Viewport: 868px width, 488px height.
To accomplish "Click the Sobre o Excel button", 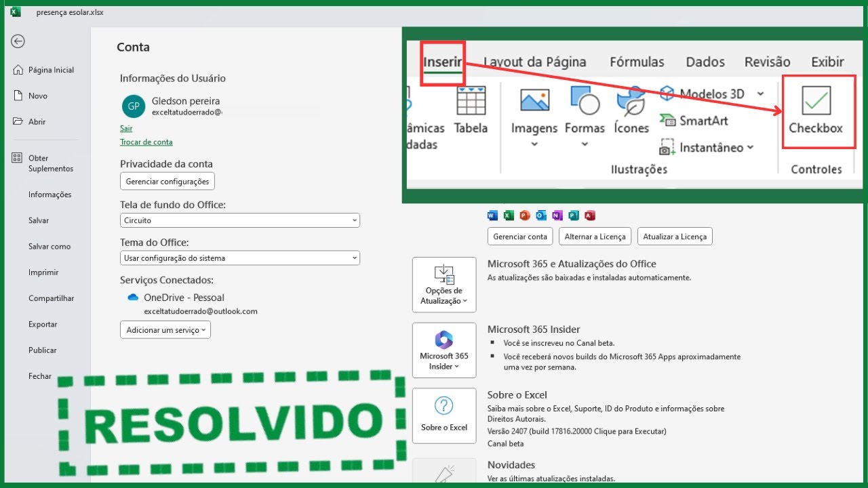I will [x=444, y=415].
